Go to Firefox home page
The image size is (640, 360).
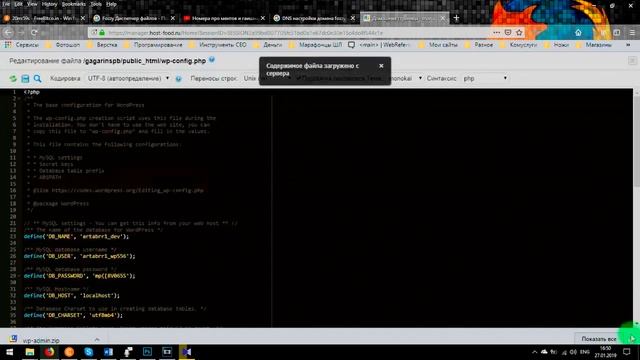(x=578, y=33)
